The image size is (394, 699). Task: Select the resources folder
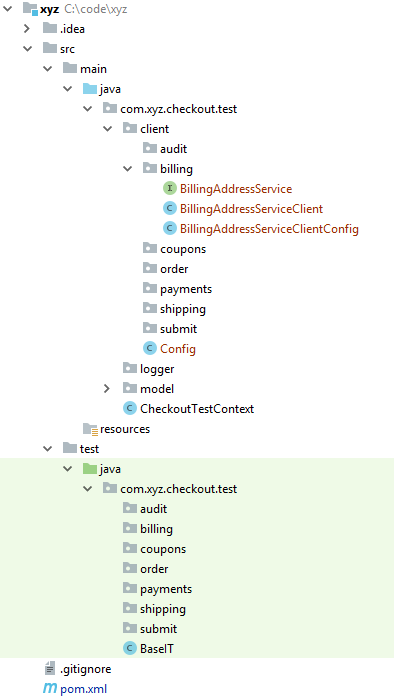tap(125, 429)
